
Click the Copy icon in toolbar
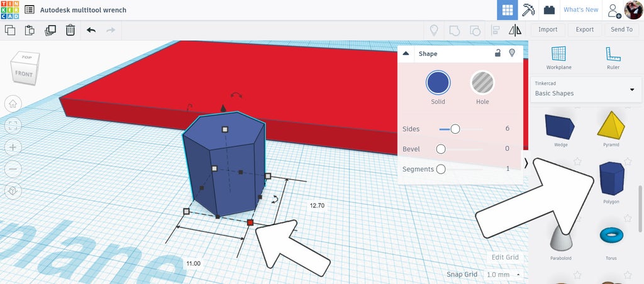(10, 30)
